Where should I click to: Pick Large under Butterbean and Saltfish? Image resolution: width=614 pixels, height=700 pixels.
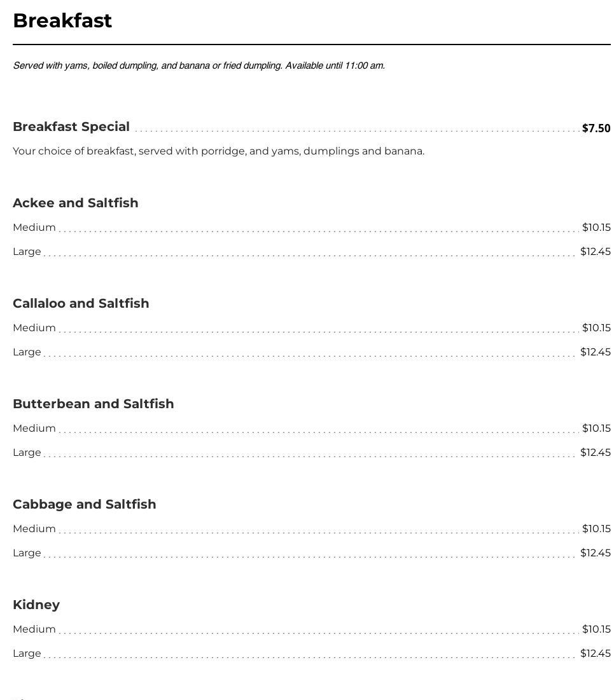pyautogui.click(x=27, y=453)
